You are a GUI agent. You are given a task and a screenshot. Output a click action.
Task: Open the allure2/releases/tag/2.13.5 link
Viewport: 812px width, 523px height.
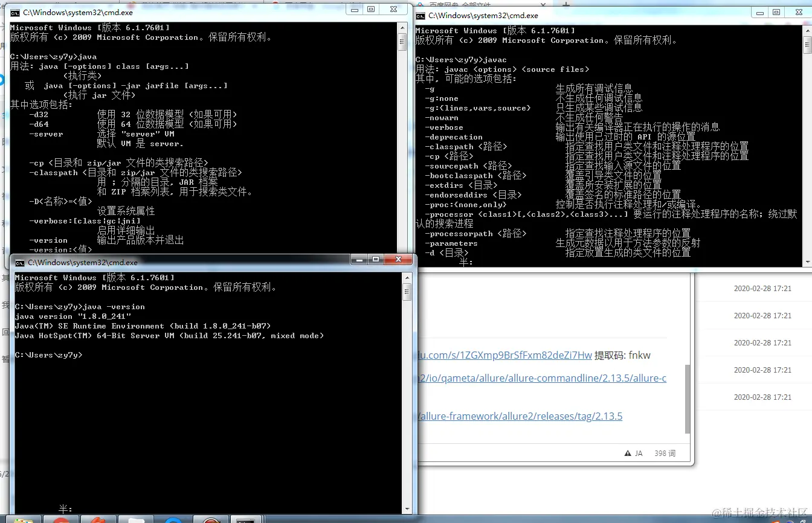(520, 416)
